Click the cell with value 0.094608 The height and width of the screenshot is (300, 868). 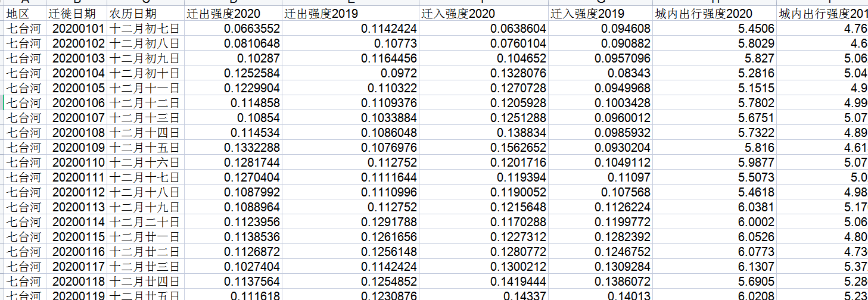pyautogui.click(x=601, y=29)
